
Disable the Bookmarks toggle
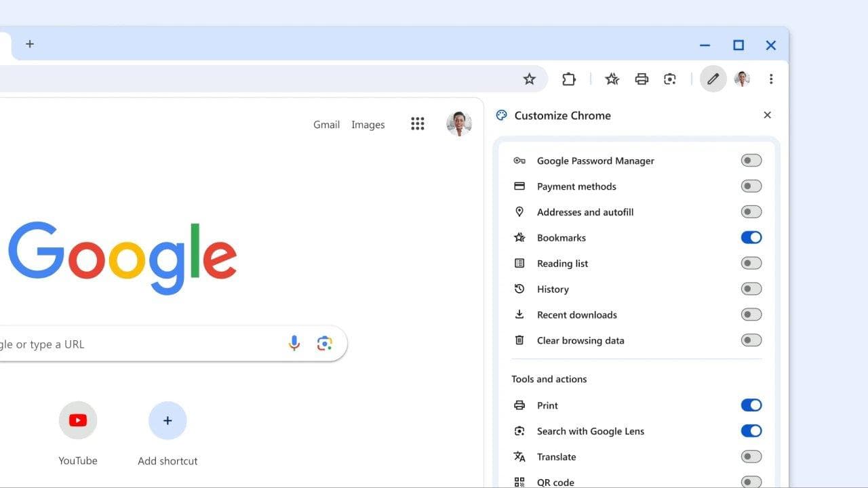pyautogui.click(x=751, y=237)
